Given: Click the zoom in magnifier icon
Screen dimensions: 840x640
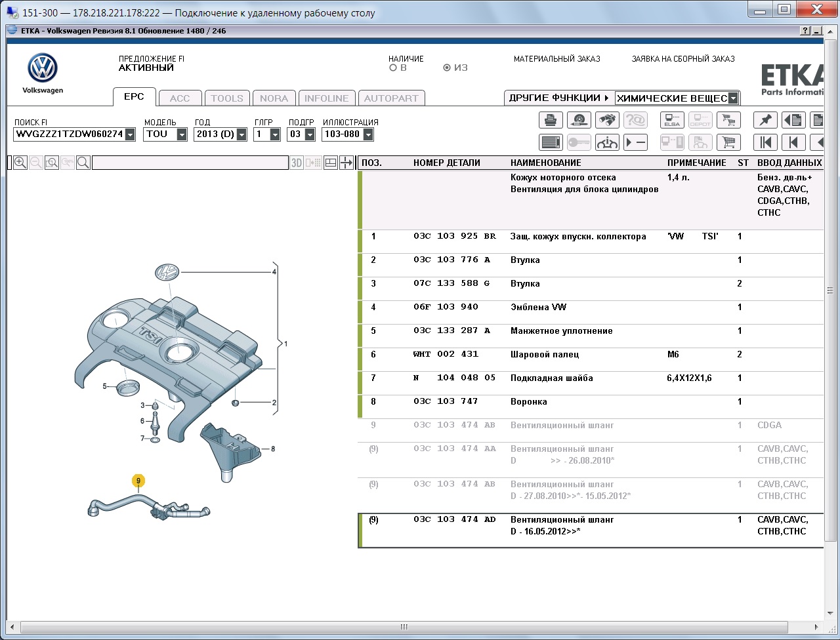Looking at the screenshot, I should (20, 163).
